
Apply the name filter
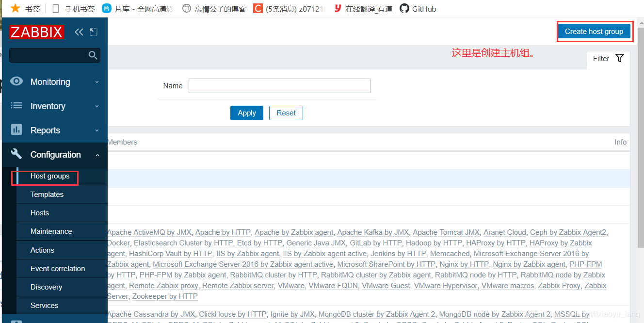tap(247, 113)
